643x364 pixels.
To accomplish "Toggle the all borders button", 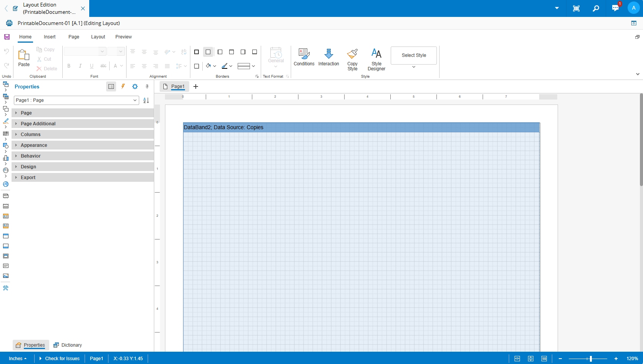I will (x=197, y=52).
